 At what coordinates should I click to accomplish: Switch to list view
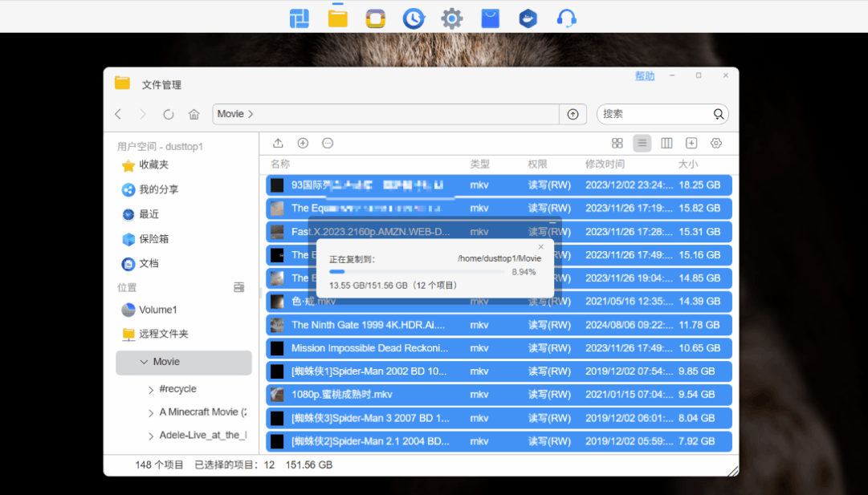(642, 144)
